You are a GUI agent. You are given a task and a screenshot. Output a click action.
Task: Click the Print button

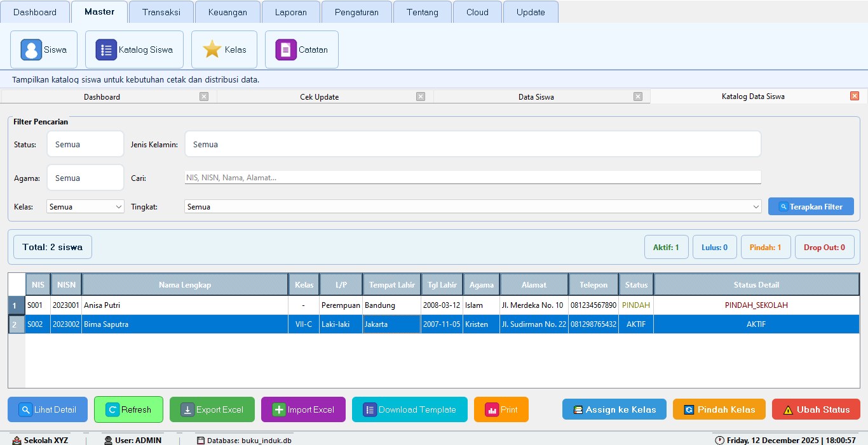coord(501,409)
